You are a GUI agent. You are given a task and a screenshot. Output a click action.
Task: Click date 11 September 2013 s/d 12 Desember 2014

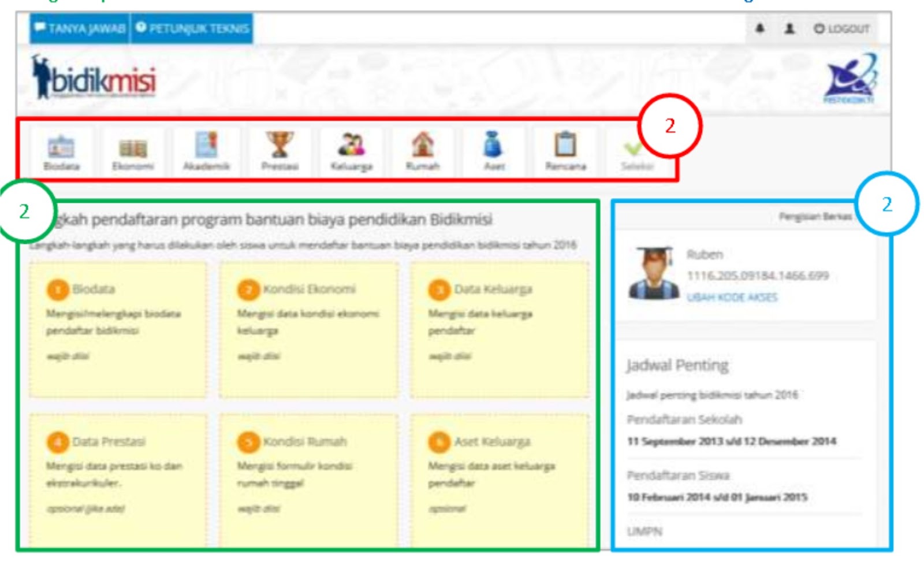[x=732, y=441]
